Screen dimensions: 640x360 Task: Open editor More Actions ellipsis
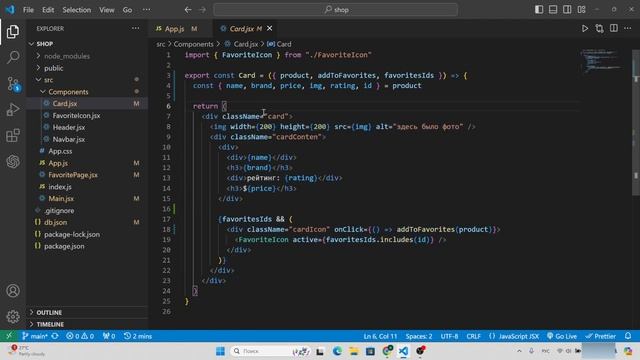tap(627, 28)
